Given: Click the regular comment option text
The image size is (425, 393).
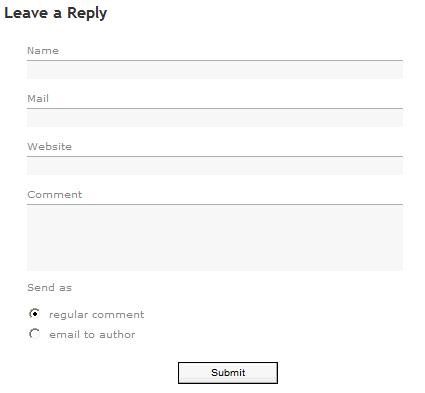Looking at the screenshot, I should [x=97, y=315].
